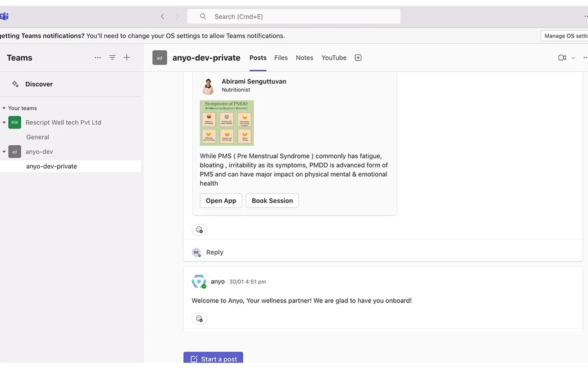588x368 pixels.
Task: Add a tab with plus icon
Action: (x=358, y=58)
